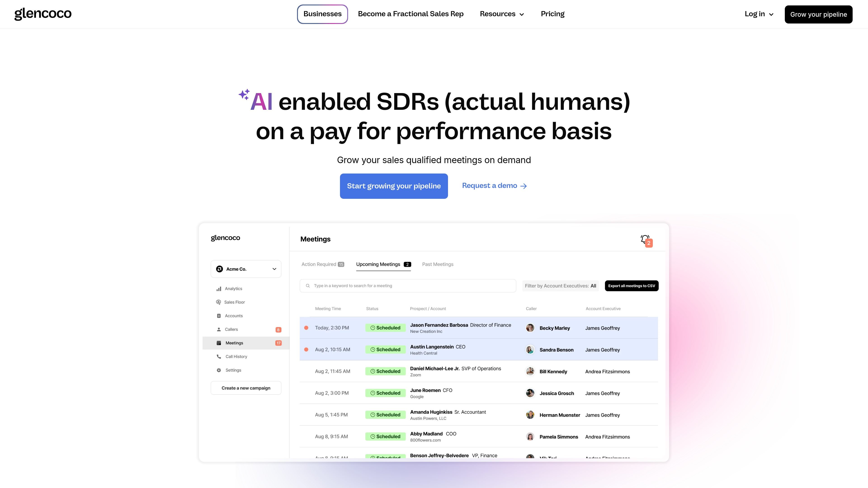This screenshot has height=488, width=868.
Task: Click the search magnifier icon
Action: click(x=308, y=286)
